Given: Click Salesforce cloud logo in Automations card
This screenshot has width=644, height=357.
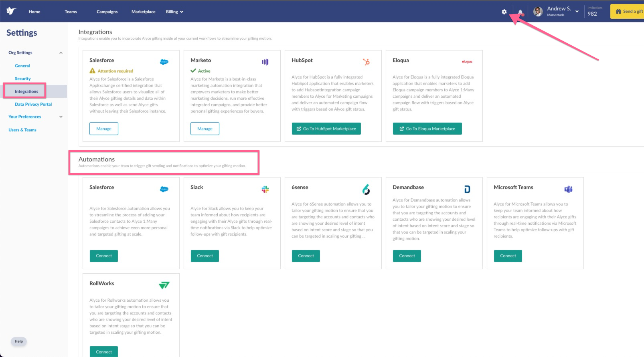Looking at the screenshot, I should click(164, 189).
